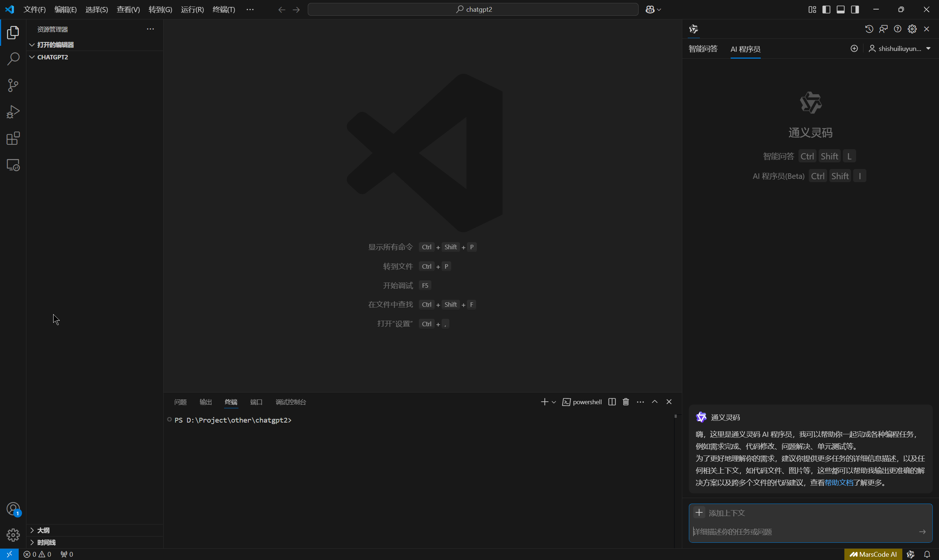Open Remote Explorer in activity bar
939x560 pixels.
13,165
